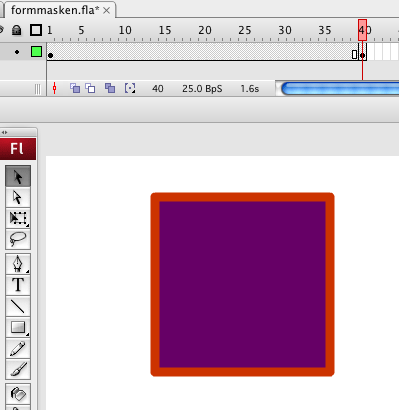The image size is (399, 410).
Task: Toggle show all layers as outlines
Action: coord(36,30)
